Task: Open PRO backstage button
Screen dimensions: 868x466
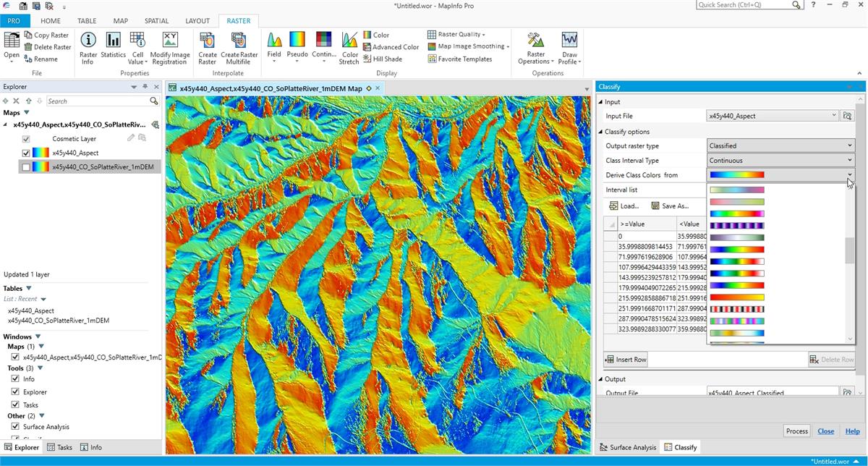Action: [15, 21]
